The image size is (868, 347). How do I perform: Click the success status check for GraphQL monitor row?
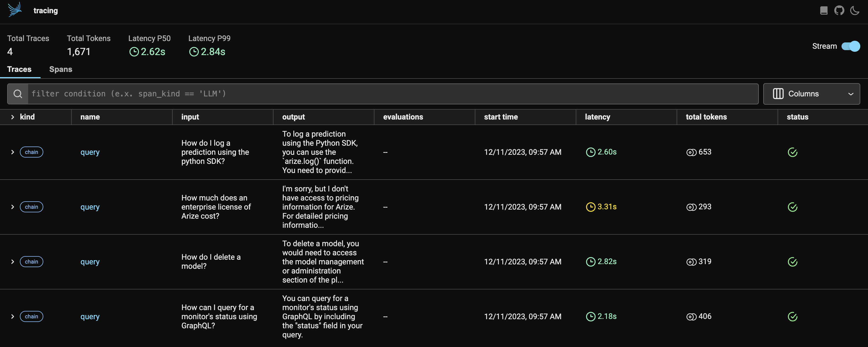(792, 317)
